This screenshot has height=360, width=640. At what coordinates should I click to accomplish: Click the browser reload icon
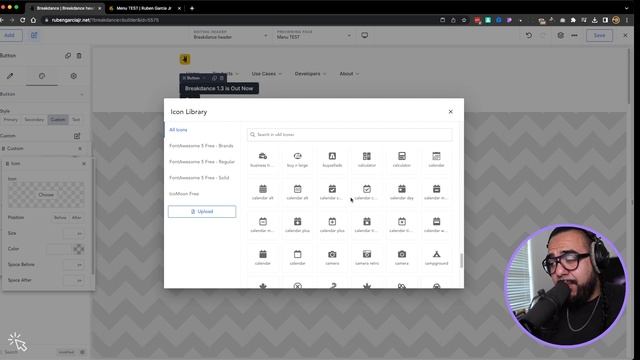[22, 20]
